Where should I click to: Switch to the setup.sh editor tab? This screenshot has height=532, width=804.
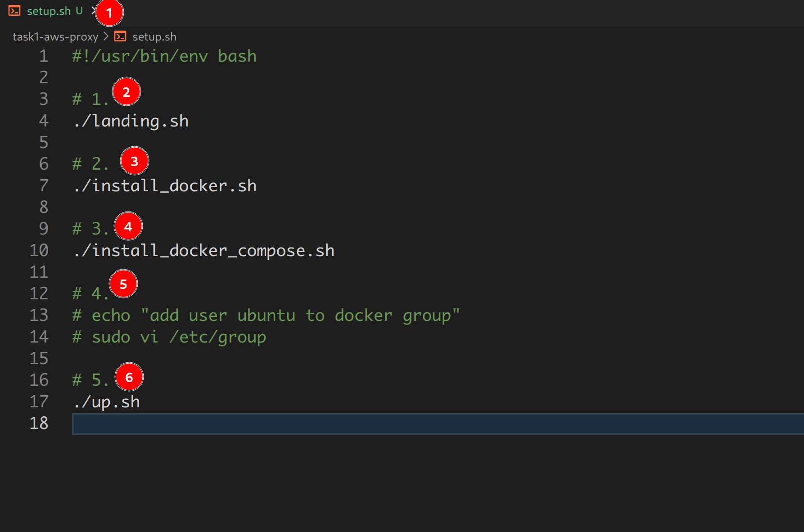(x=49, y=11)
